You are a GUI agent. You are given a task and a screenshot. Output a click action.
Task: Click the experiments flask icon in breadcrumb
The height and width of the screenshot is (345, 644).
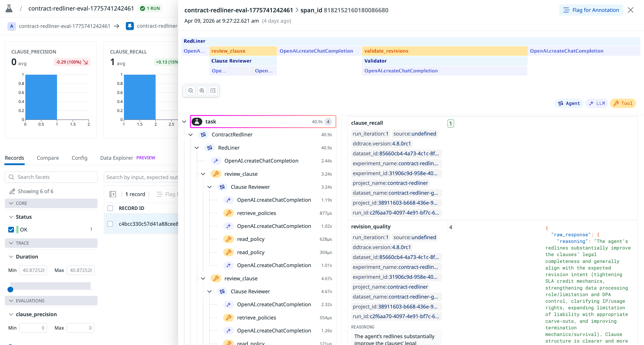point(9,8)
